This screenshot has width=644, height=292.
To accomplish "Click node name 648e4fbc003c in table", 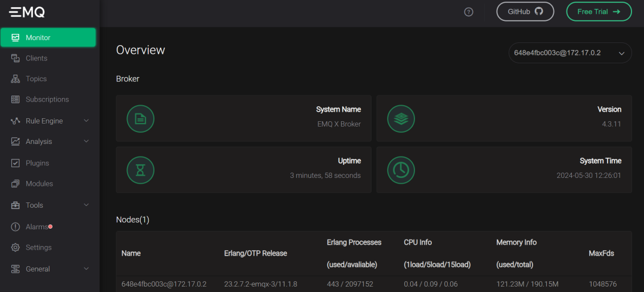I will pos(163,284).
